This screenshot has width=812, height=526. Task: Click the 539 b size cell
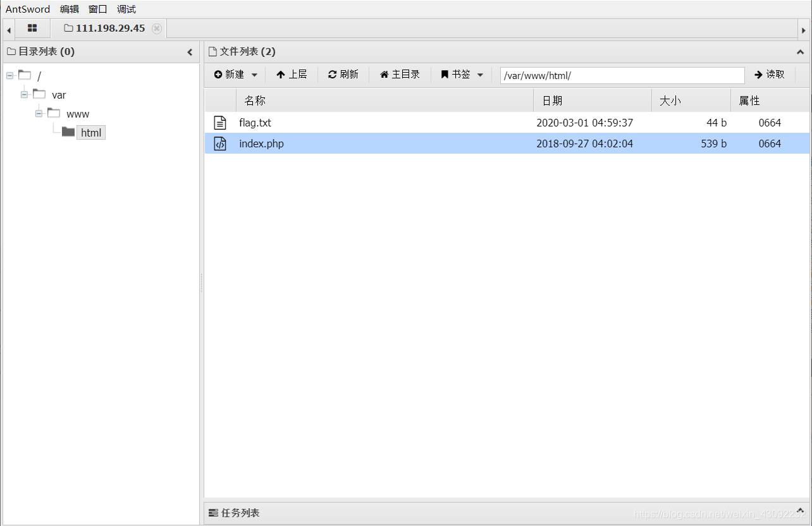[714, 144]
